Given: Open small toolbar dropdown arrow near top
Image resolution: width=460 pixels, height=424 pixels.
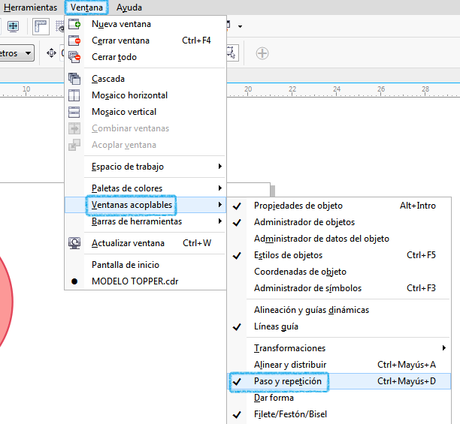Looking at the screenshot, I should coord(240,26).
